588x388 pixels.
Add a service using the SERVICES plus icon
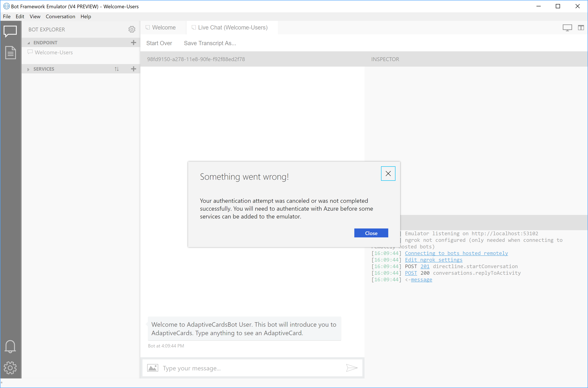(x=134, y=69)
